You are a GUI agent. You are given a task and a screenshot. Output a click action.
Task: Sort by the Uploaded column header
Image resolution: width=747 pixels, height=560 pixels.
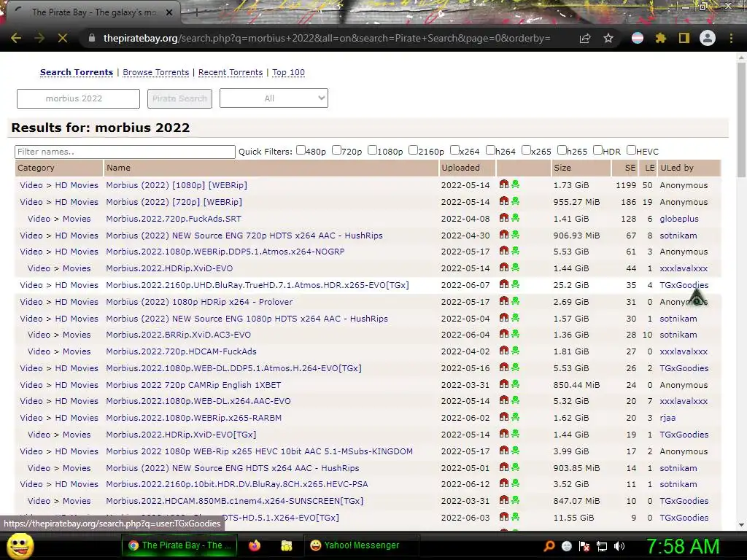[x=461, y=168]
